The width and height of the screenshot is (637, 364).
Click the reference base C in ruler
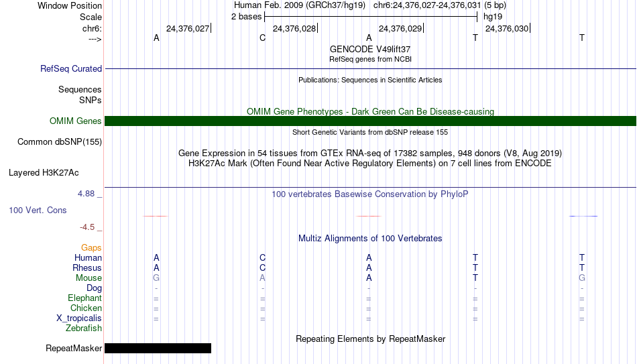click(262, 38)
